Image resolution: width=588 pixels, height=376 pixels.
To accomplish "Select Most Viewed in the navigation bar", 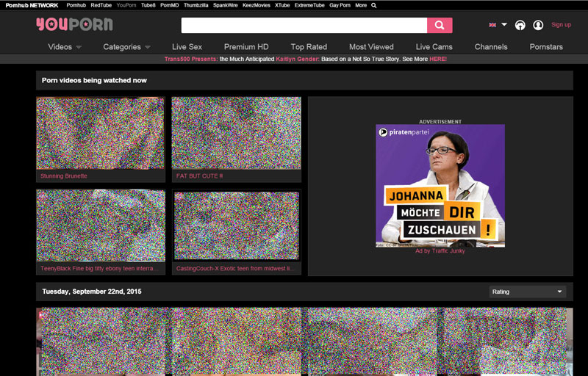I will [x=371, y=47].
